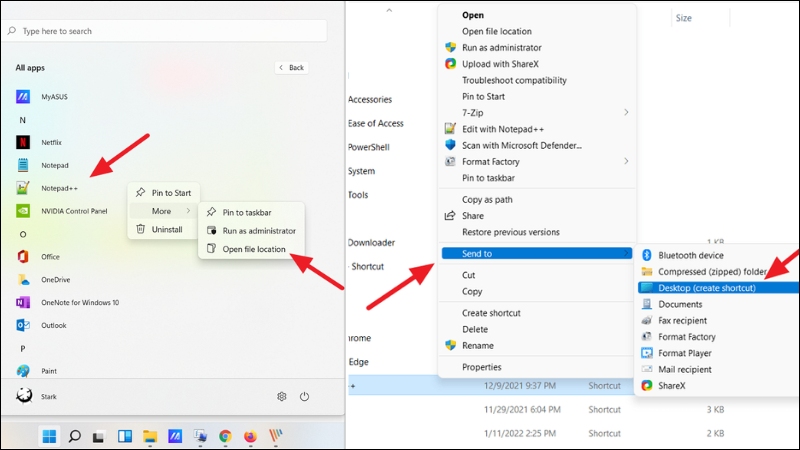
Task: Click the Bluetooth device icon
Action: [647, 255]
